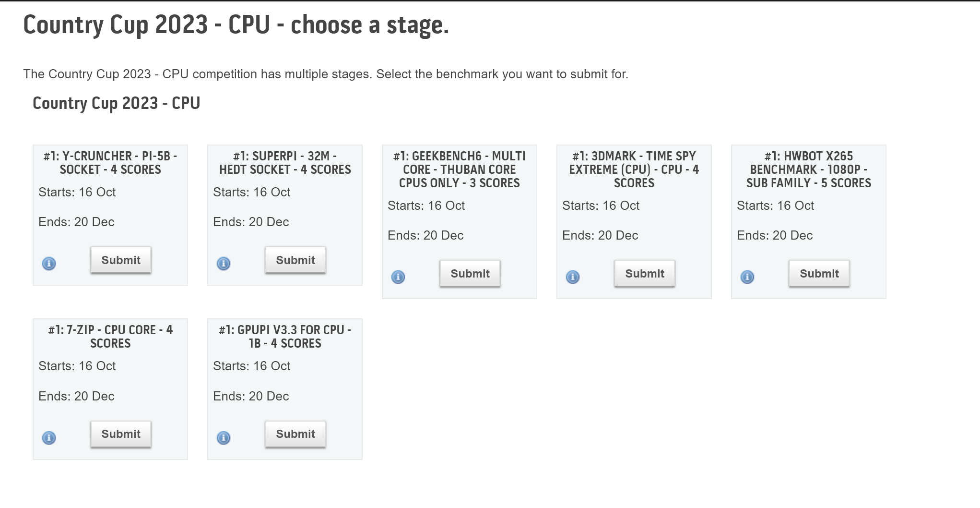Submit to HWBOT x265 Benchmark 1080p stage
This screenshot has width=980, height=508.
coord(819,274)
